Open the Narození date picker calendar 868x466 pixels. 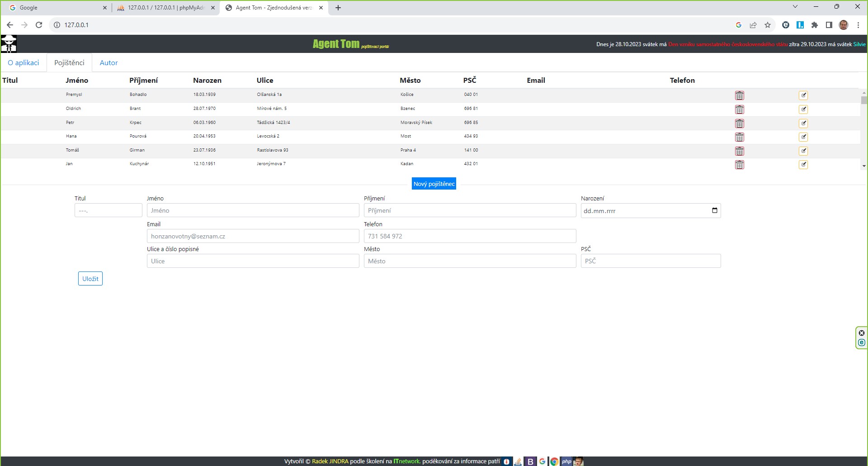[x=714, y=210]
